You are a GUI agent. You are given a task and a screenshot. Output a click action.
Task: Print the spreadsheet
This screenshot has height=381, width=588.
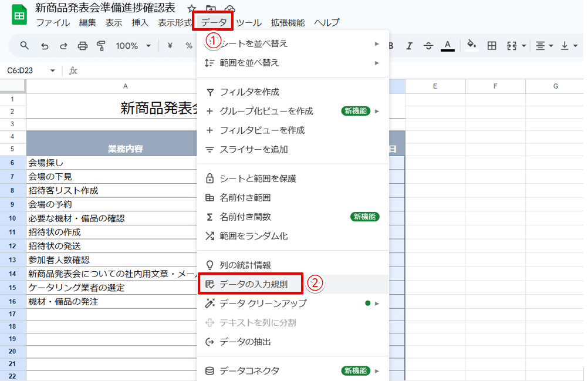83,46
